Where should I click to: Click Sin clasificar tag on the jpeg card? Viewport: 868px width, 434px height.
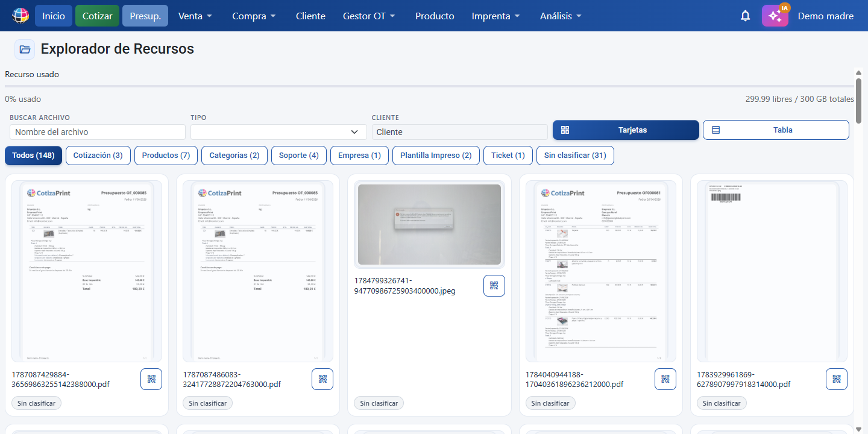(379, 403)
